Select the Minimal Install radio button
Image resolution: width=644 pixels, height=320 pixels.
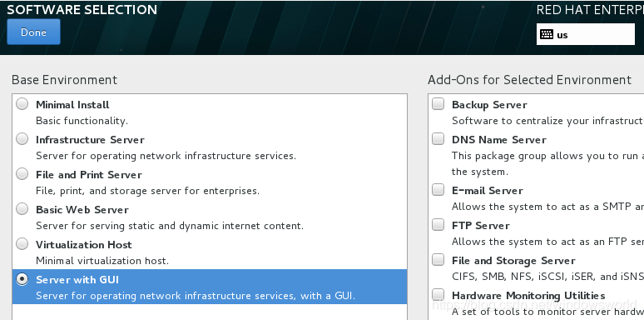22,104
